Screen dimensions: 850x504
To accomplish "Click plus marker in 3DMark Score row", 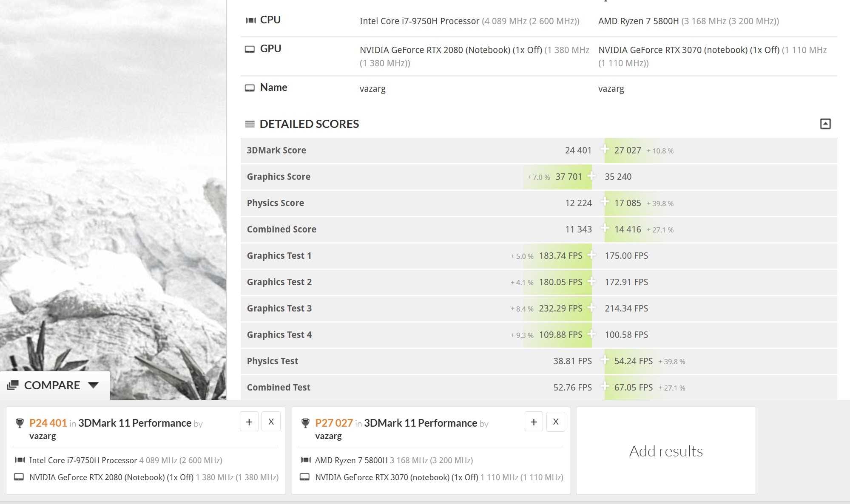I will coord(605,149).
